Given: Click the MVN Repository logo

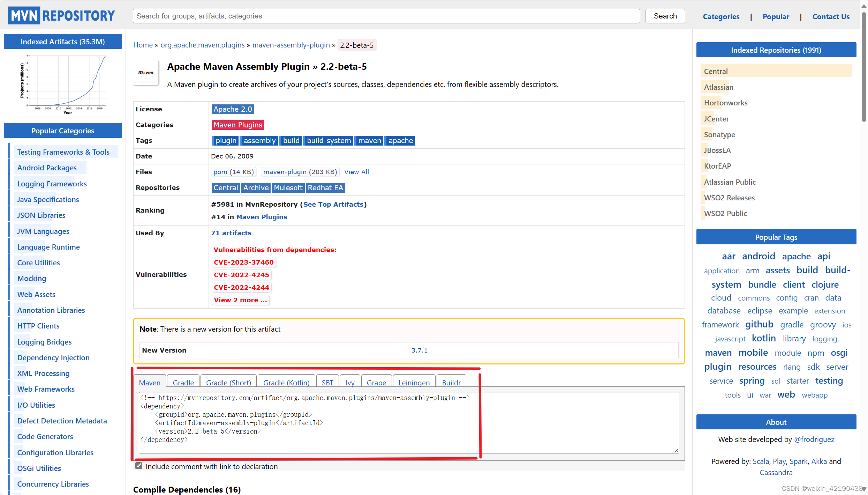Looking at the screenshot, I should pyautogui.click(x=62, y=16).
